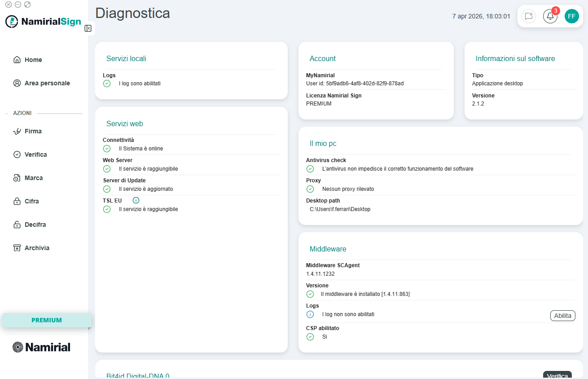588x379 pixels.
Task: Click the NamirialSign logo
Action: (x=43, y=22)
